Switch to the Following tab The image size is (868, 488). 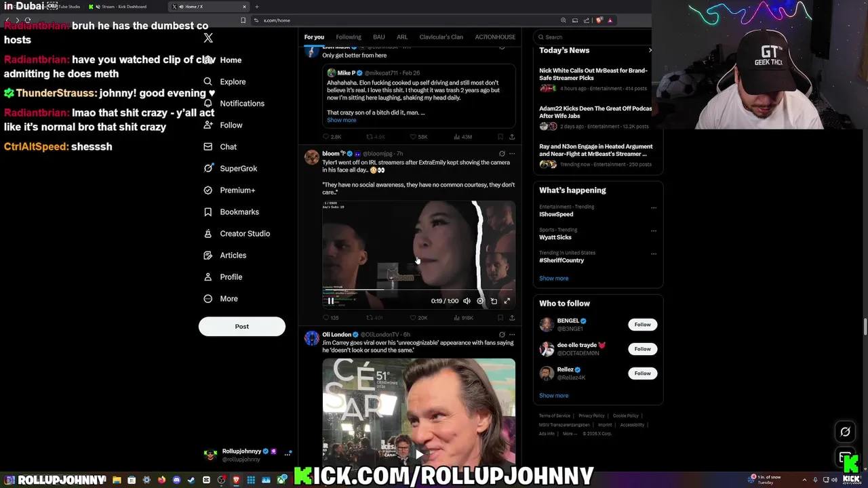(349, 37)
